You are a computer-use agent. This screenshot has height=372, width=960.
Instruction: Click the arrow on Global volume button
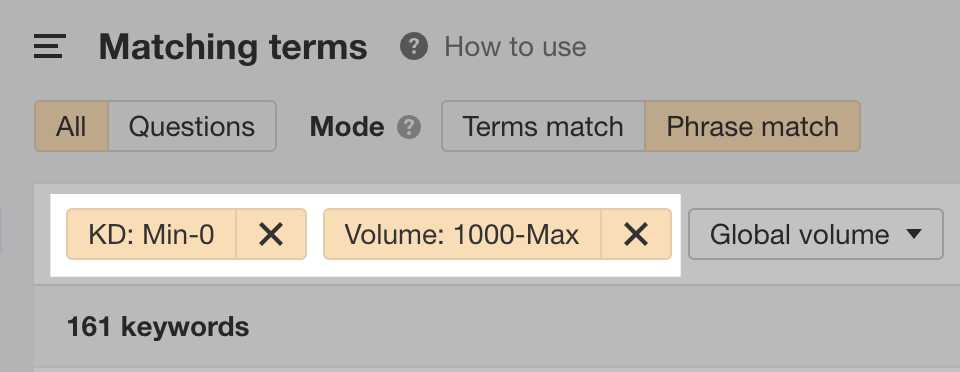(x=913, y=234)
